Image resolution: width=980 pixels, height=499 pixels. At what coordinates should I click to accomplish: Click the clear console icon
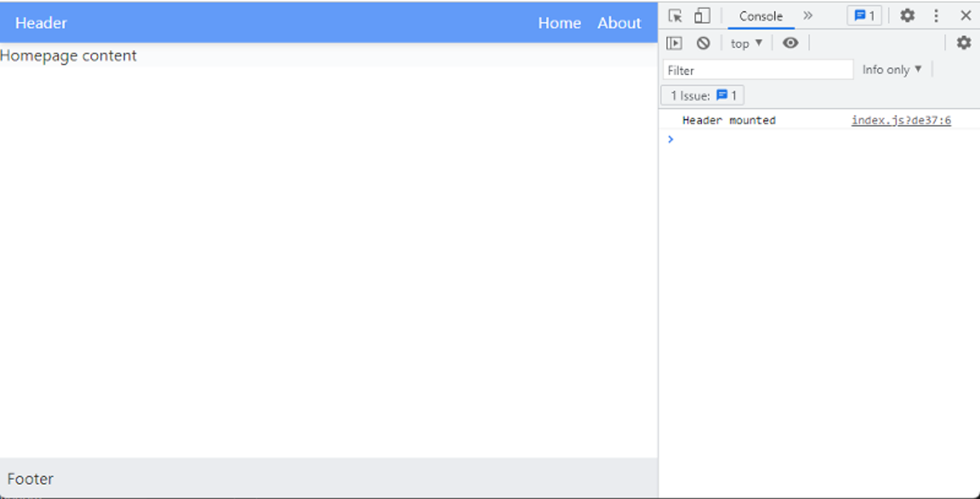(703, 43)
